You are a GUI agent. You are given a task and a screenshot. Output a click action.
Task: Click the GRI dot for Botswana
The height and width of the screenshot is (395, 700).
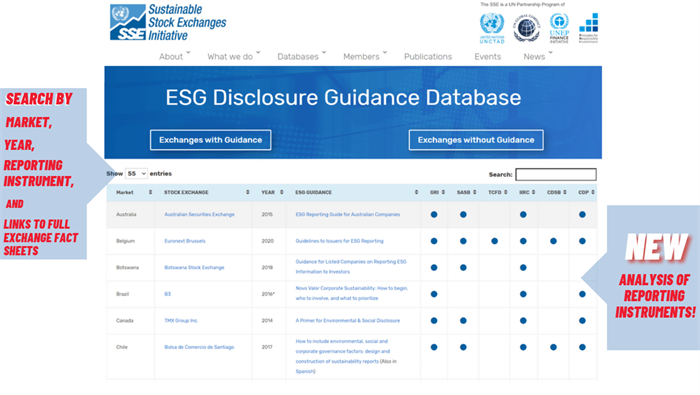pyautogui.click(x=434, y=268)
